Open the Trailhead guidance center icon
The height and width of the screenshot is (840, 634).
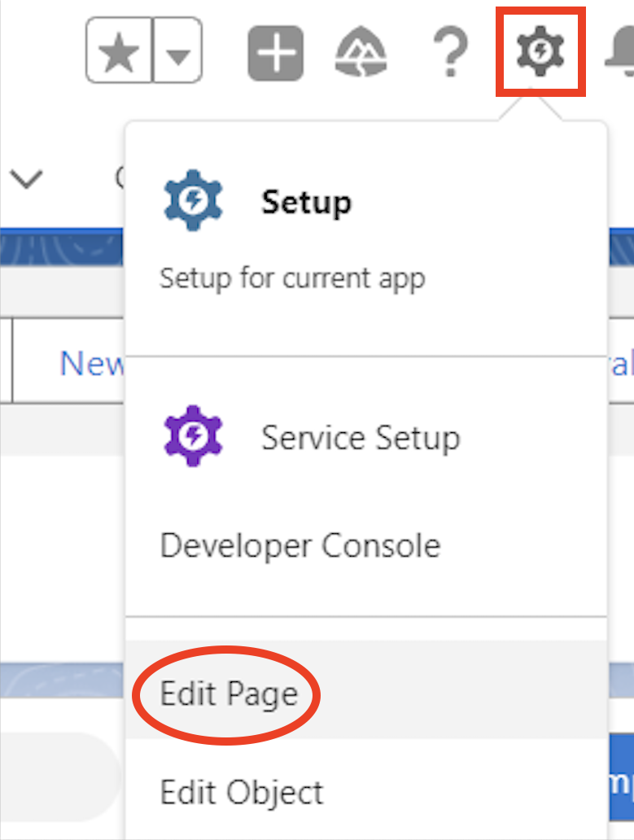(361, 50)
